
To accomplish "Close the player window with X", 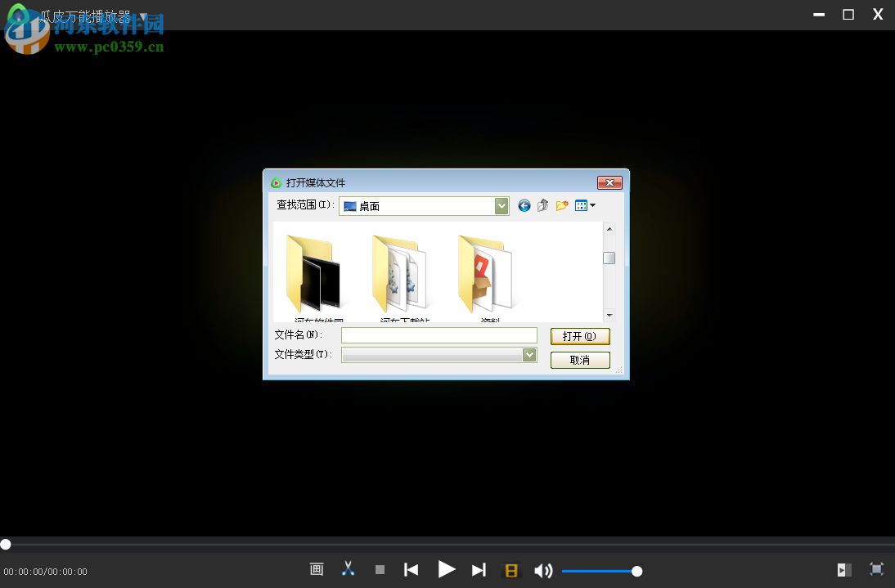I will tap(878, 14).
